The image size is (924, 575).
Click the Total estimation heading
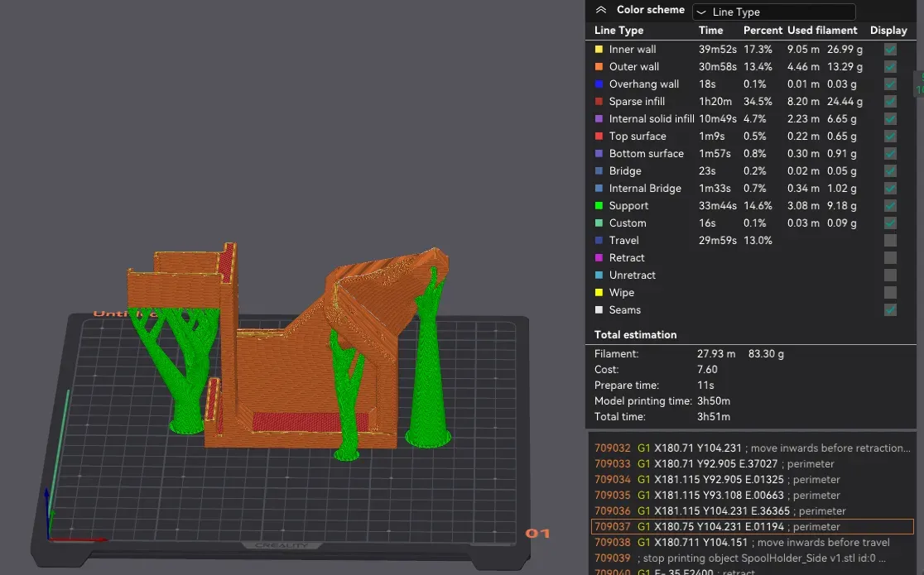click(x=635, y=334)
